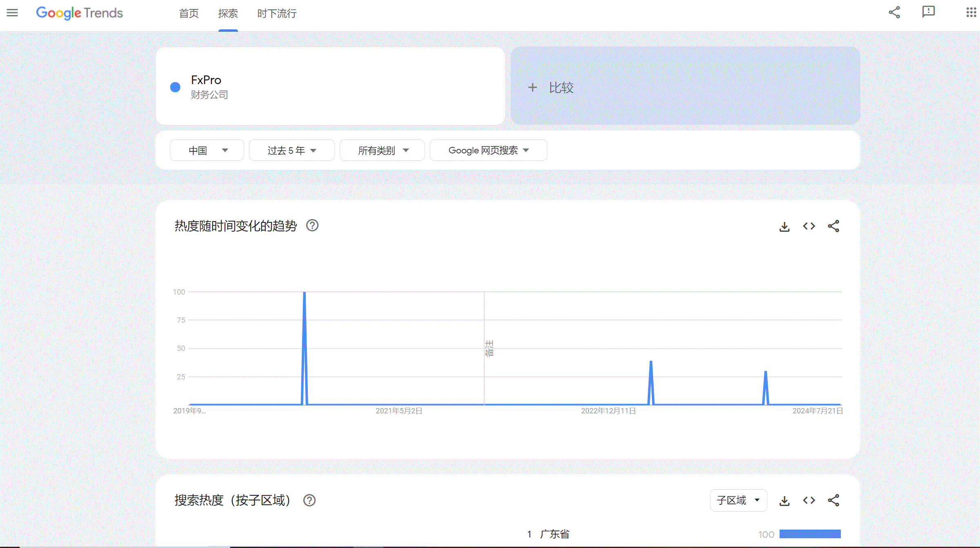Open the 所有类别 category dropdown

(x=382, y=150)
